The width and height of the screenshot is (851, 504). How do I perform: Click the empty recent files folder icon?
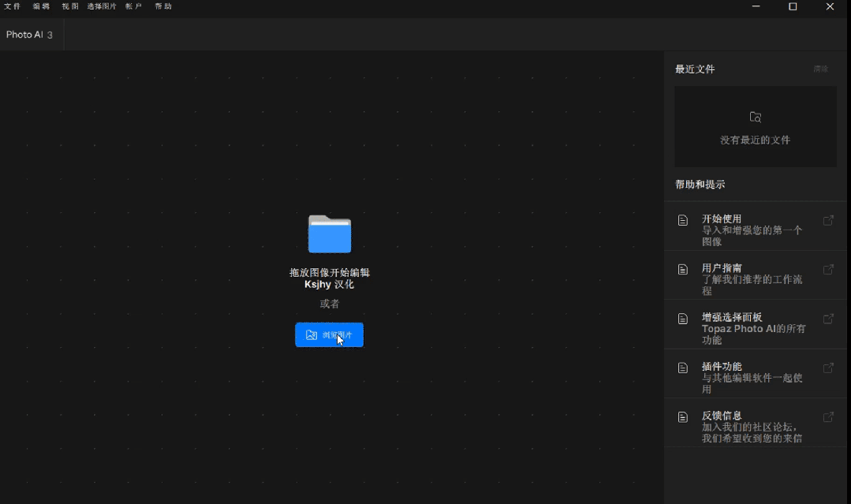point(756,118)
